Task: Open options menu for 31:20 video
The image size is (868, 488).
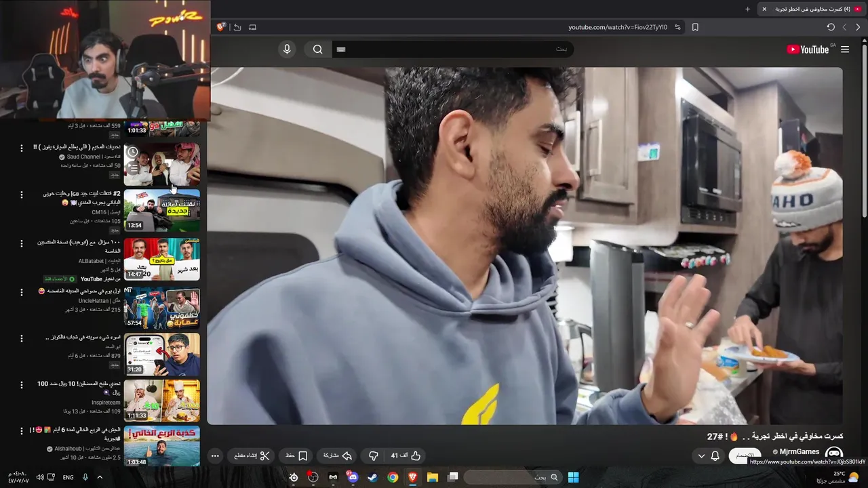Action: coord(22,338)
